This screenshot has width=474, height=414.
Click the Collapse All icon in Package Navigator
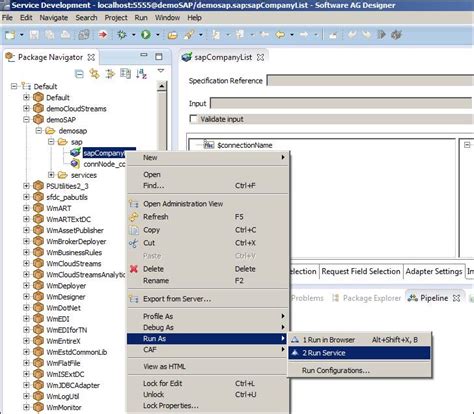coord(79,74)
